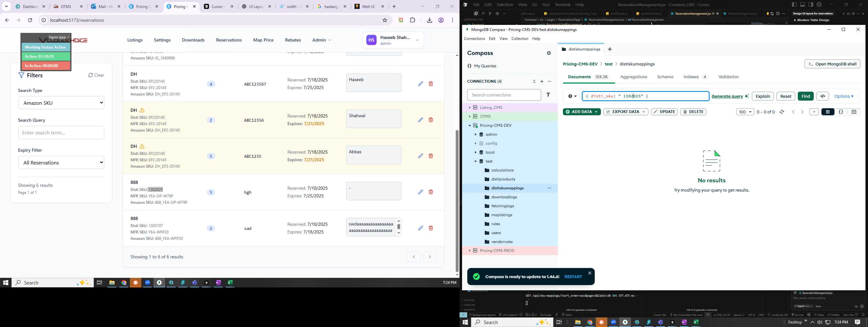Click Open MongoDB shell button
Image resolution: width=868 pixels, height=327 pixels.
click(x=832, y=64)
